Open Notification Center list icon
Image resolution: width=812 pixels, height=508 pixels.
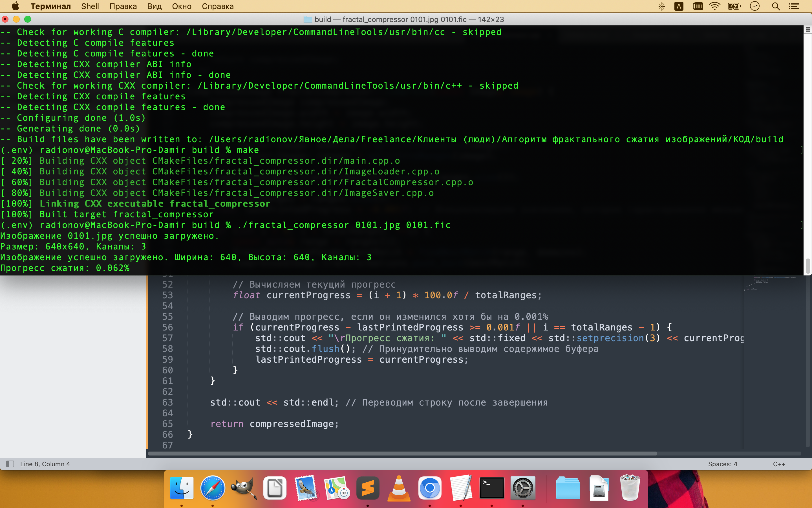(794, 6)
